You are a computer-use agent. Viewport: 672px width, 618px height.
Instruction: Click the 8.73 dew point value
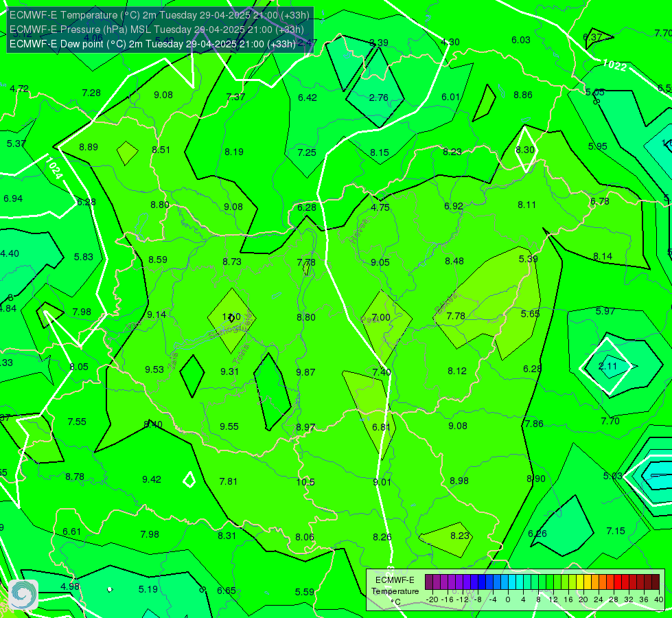click(232, 262)
